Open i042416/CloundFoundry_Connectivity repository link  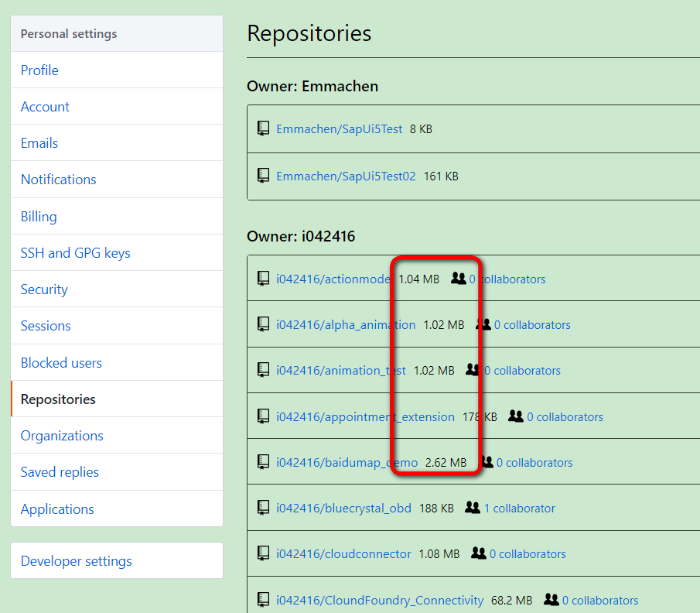(x=380, y=600)
